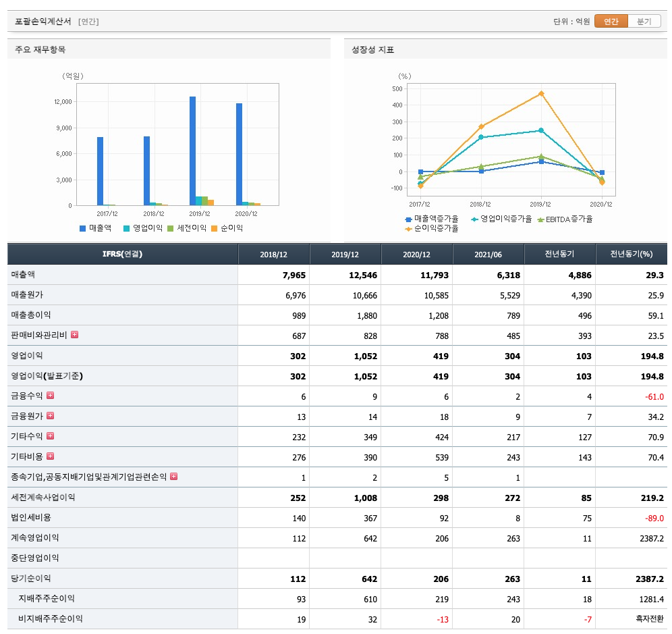Image resolution: width=672 pixels, height=634 pixels.
Task: Expand the 기타비용 row plus icon
Action: pos(50,456)
